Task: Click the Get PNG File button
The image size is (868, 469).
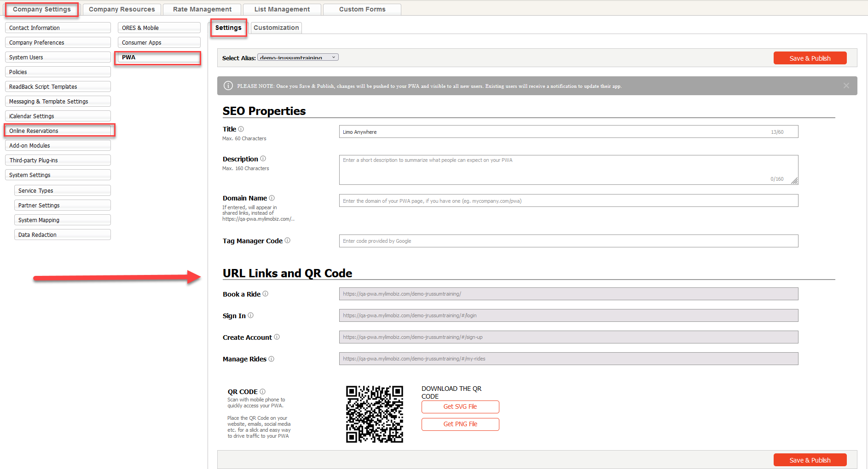Action: pyautogui.click(x=460, y=424)
